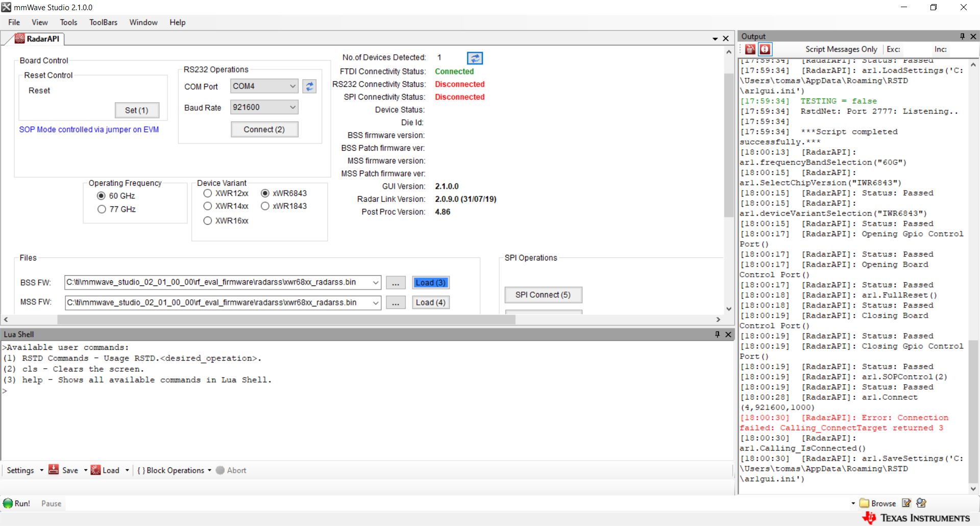Screen dimensions: 980x526
Task: Choose the XWR12xx device variant
Action: click(x=207, y=194)
